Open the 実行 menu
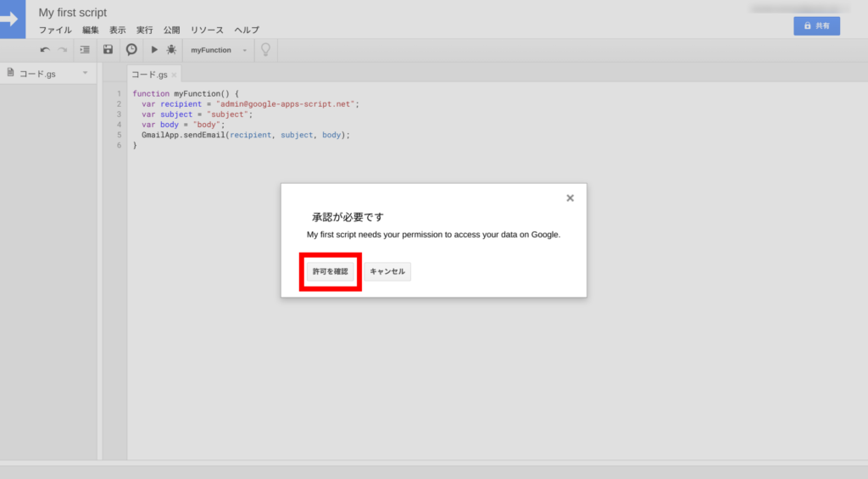The width and height of the screenshot is (868, 479). pyautogui.click(x=145, y=30)
